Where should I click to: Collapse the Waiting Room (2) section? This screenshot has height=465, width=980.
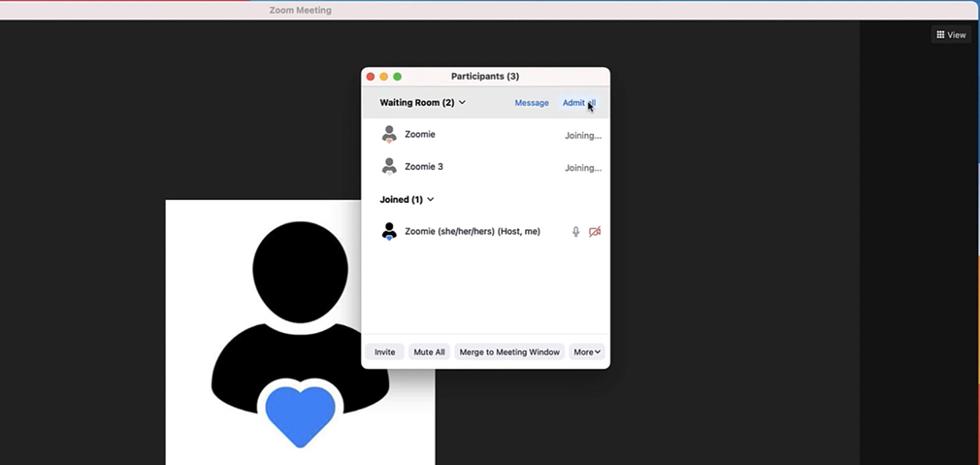coord(422,103)
